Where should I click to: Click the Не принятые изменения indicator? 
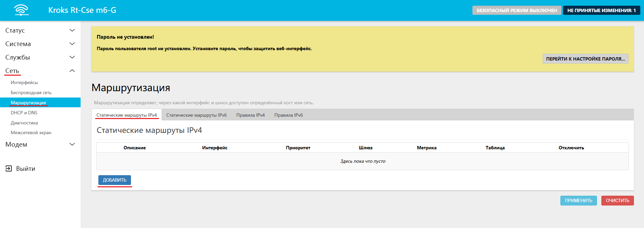click(601, 10)
